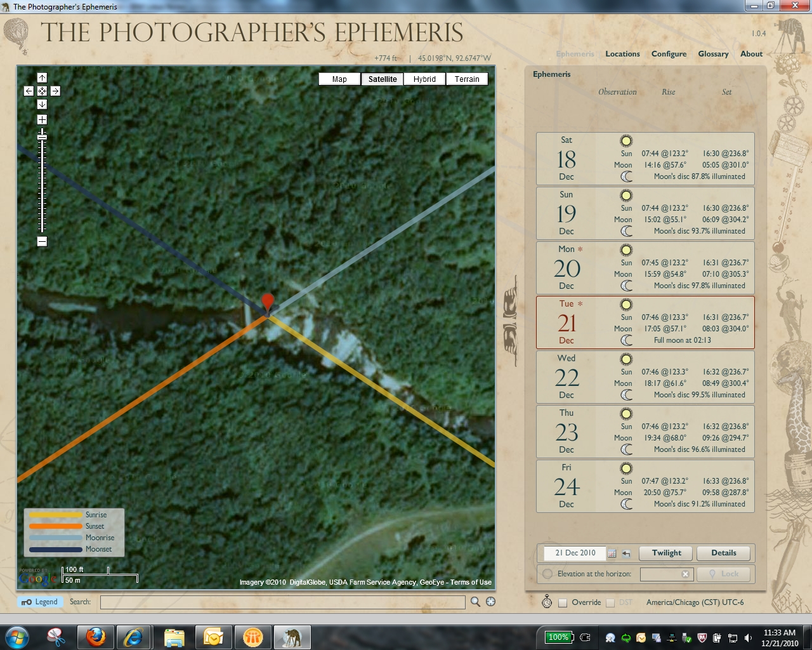Switch map view to Map
The image size is (812, 650).
coord(339,79)
